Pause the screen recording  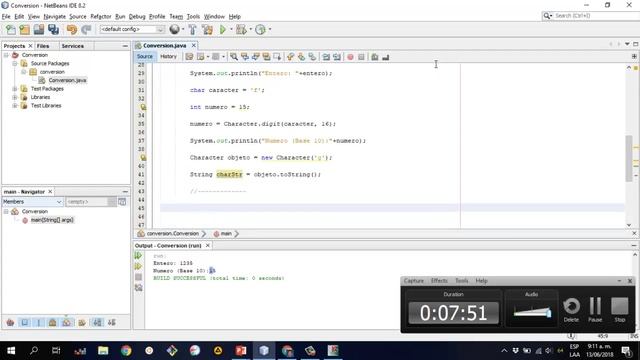click(595, 310)
